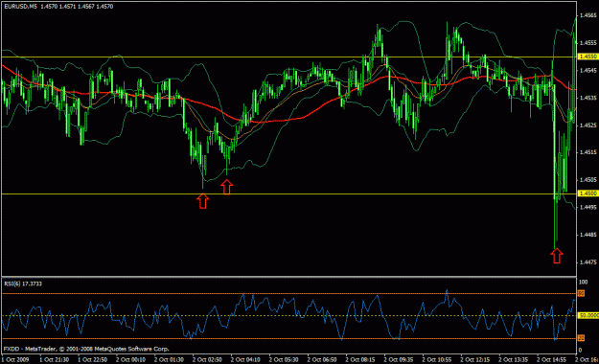
Task: Click the 2 Oct 01:30 time label
Action: click(x=169, y=359)
